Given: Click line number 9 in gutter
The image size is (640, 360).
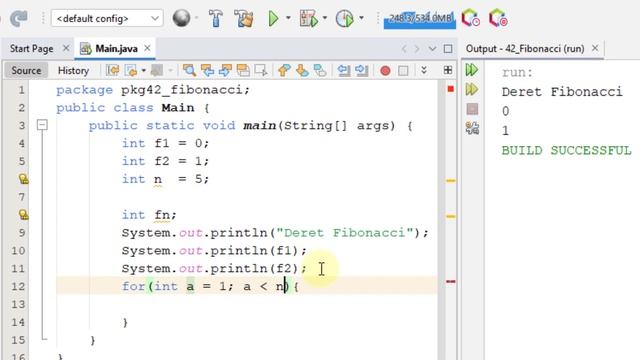Looking at the screenshot, I should [21, 233].
